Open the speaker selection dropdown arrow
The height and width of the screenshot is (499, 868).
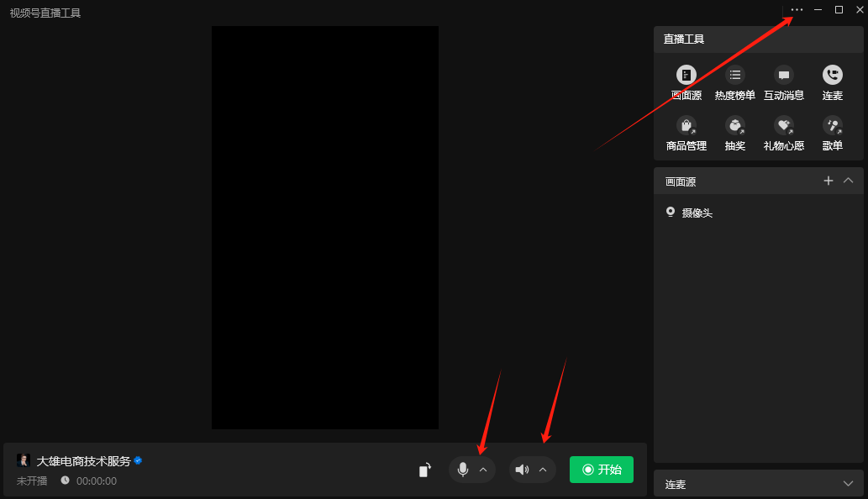click(x=543, y=470)
